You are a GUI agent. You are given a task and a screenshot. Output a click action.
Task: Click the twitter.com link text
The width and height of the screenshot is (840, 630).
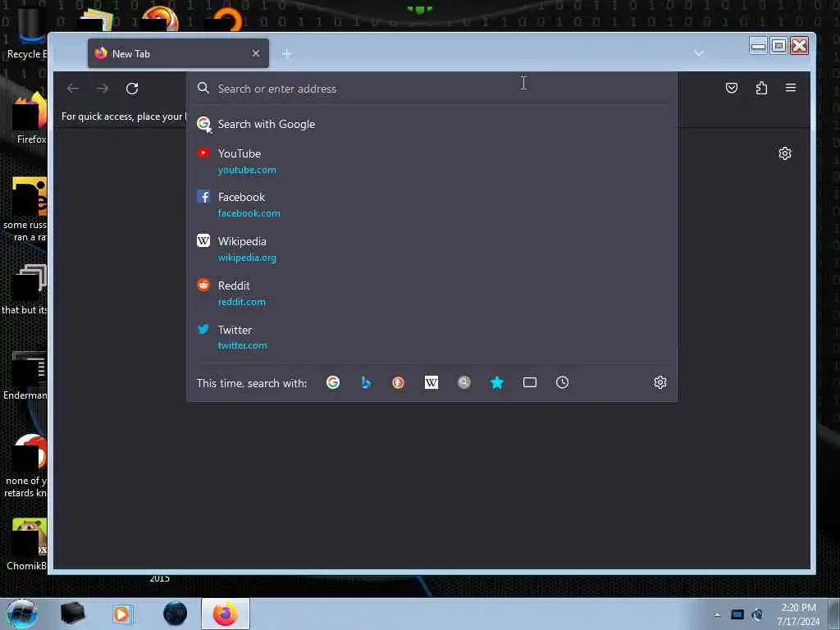tap(243, 345)
